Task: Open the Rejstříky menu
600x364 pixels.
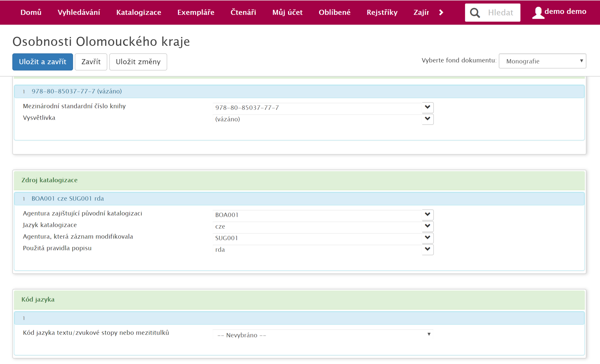Action: coord(382,12)
